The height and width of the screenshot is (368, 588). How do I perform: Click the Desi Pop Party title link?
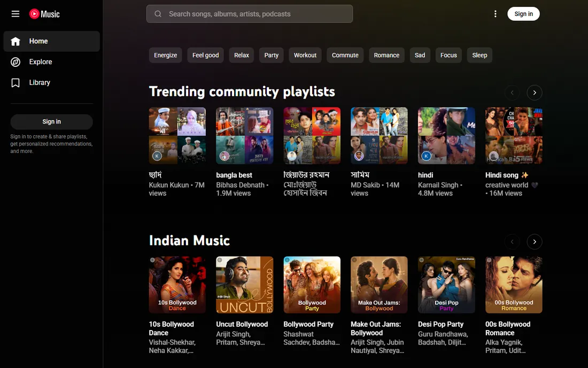[x=440, y=324]
